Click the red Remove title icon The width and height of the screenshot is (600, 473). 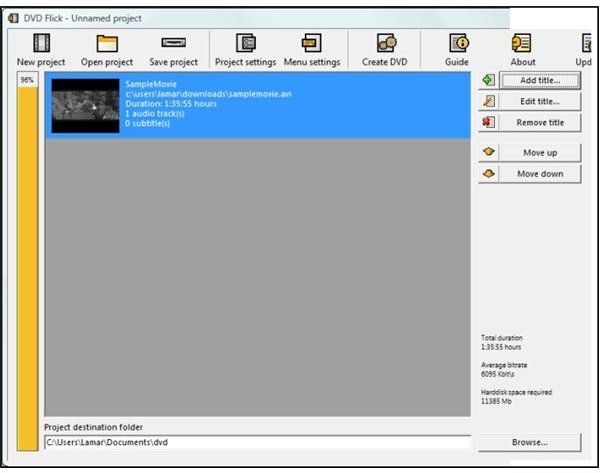click(x=488, y=122)
